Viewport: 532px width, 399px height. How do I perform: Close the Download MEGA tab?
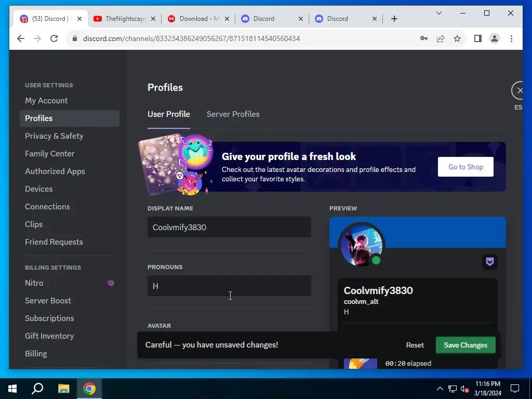227,19
